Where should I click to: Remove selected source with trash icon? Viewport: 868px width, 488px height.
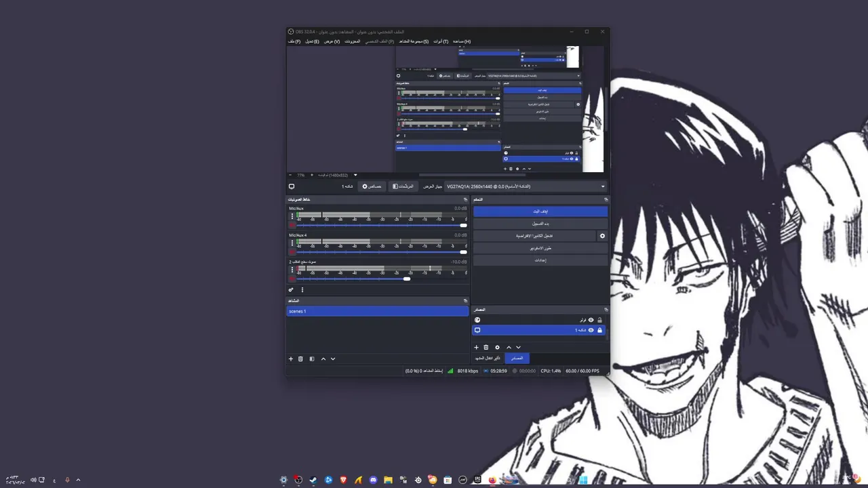tap(486, 348)
